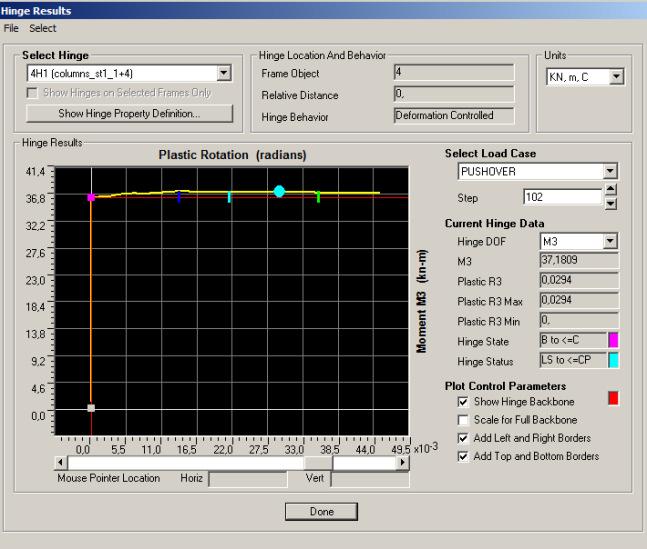This screenshot has width=647, height=549.
Task: Click Show Hinge Property Definition button
Action: click(130, 113)
